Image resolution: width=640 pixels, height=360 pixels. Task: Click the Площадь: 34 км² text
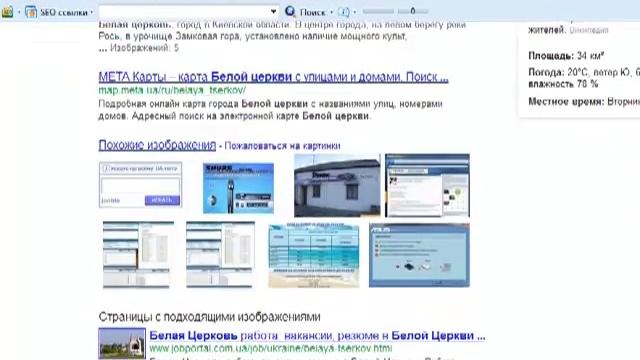pos(566,56)
